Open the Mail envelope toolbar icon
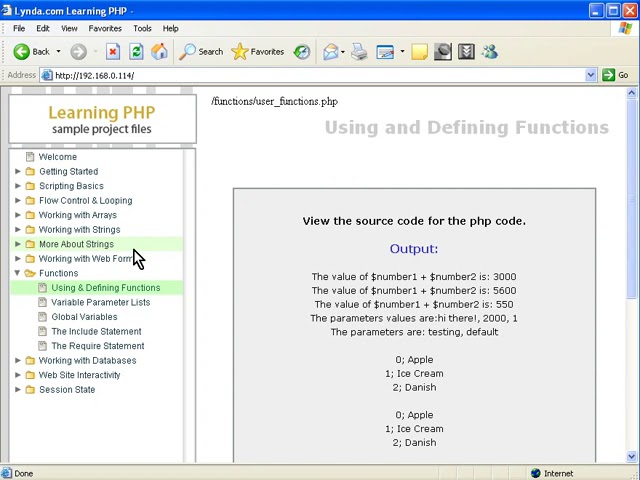Image resolution: width=640 pixels, height=480 pixels. 331,52
